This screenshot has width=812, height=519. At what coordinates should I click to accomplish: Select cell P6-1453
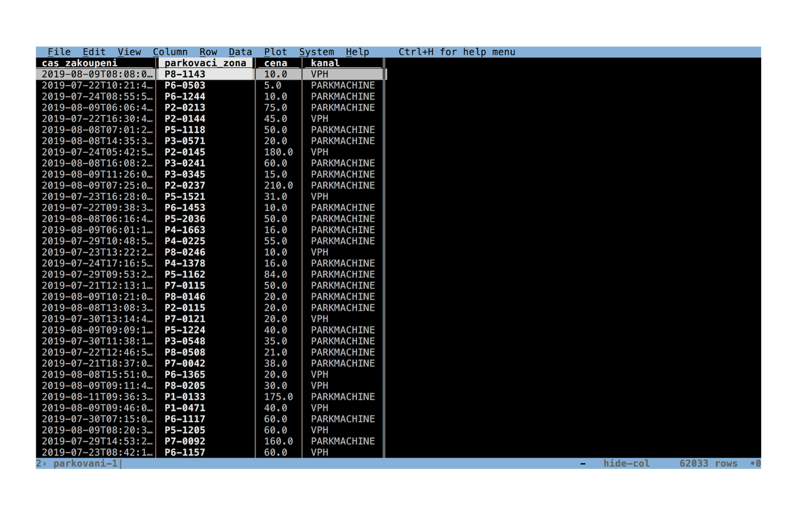pos(185,208)
